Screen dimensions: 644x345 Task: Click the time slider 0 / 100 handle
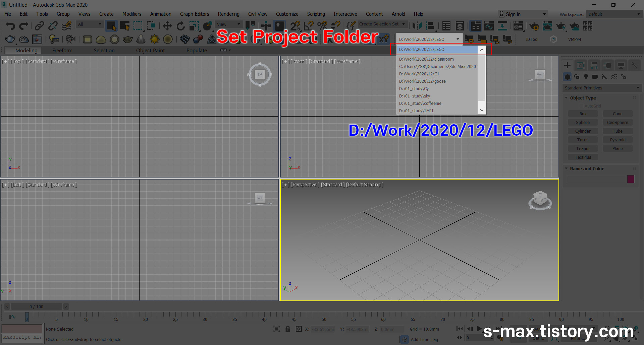(x=36, y=306)
